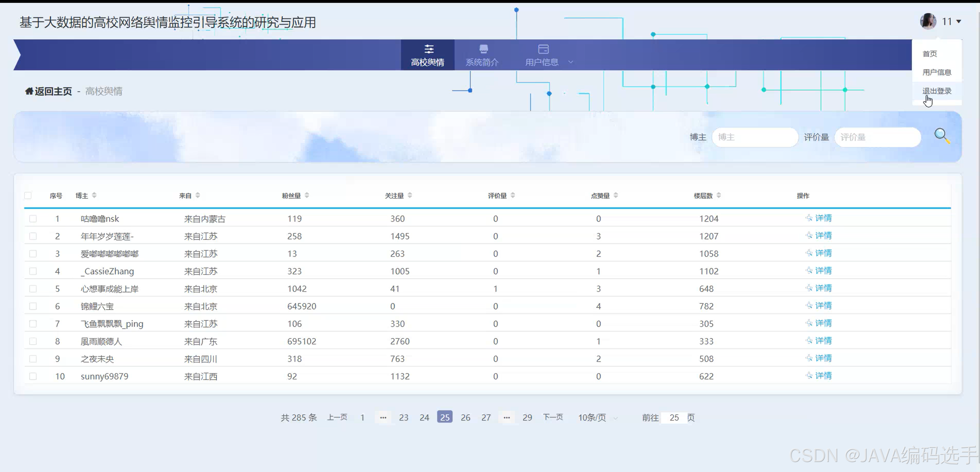Viewport: 980px width, 472px height.
Task: Go to next page with 下一页
Action: tap(553, 417)
